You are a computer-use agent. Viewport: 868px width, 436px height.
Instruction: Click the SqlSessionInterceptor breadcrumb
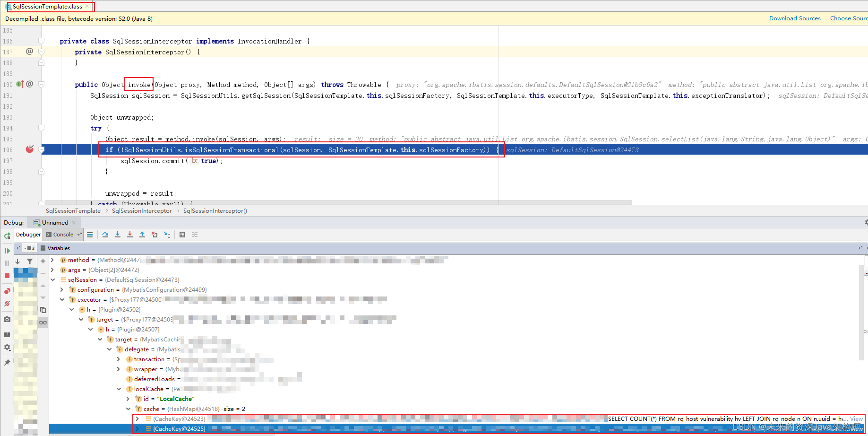click(x=142, y=210)
